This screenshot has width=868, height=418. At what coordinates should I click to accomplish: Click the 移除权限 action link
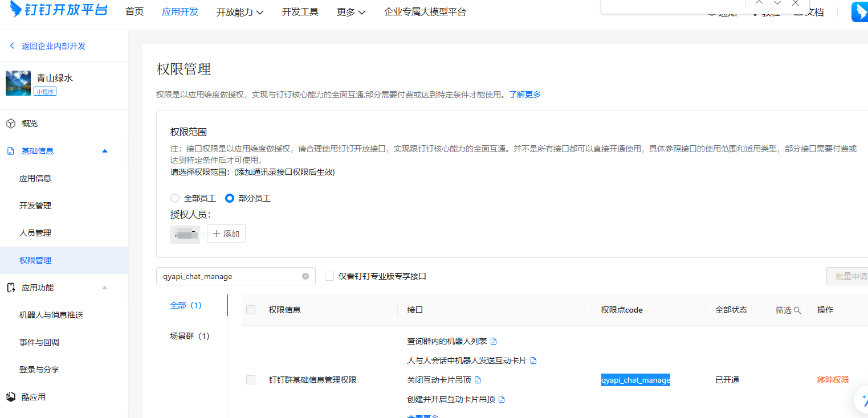click(x=833, y=380)
